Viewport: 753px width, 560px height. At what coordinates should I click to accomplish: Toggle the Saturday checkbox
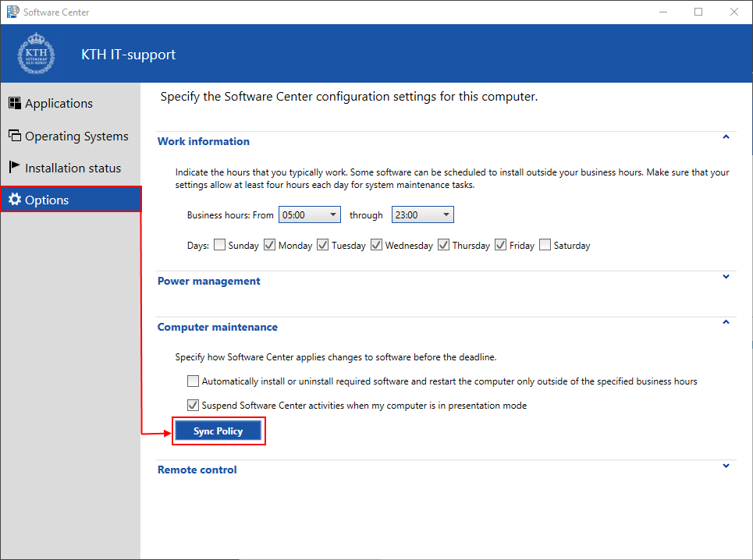click(x=545, y=245)
